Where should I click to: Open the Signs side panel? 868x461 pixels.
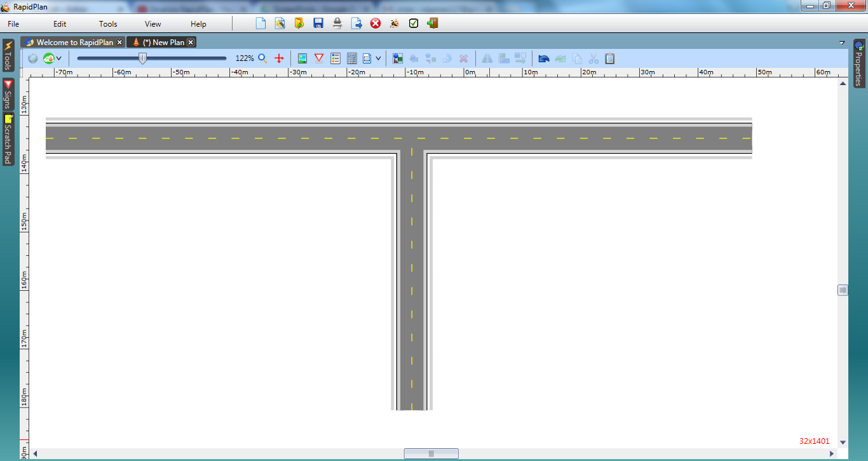[x=8, y=95]
